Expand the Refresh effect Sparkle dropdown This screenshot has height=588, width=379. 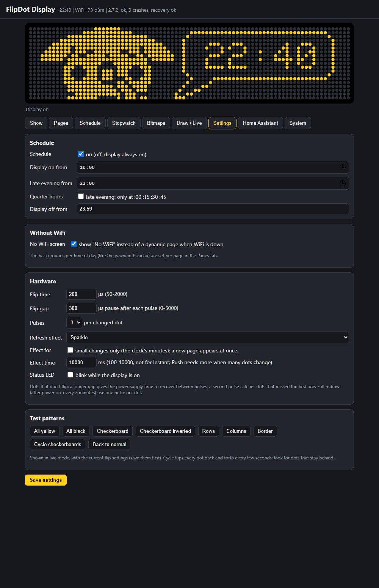pos(208,338)
